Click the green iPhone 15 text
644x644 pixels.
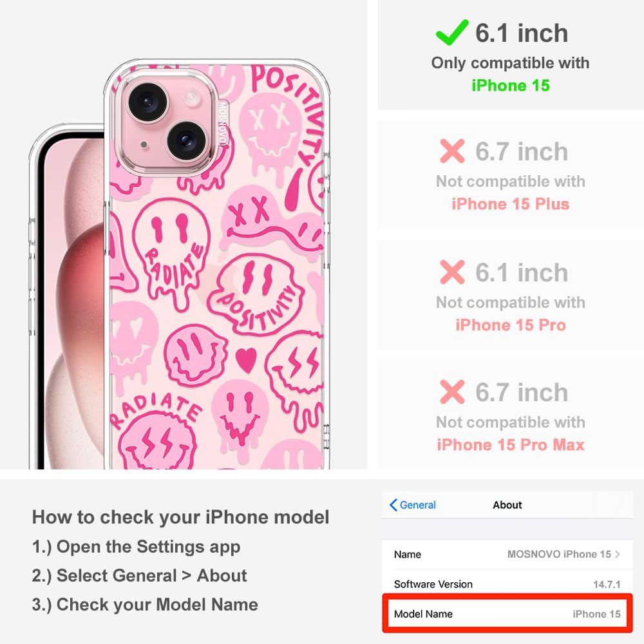[x=511, y=86]
